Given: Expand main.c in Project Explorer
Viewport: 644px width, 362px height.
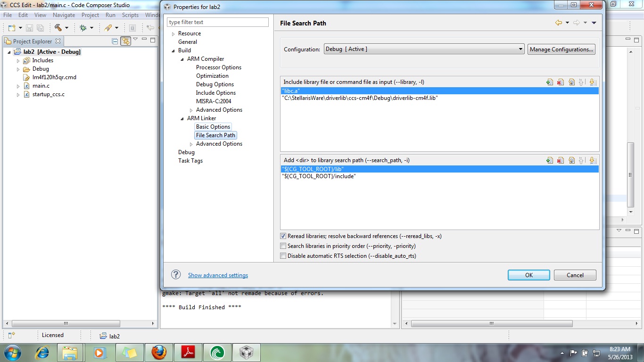Looking at the screenshot, I should click(x=18, y=86).
